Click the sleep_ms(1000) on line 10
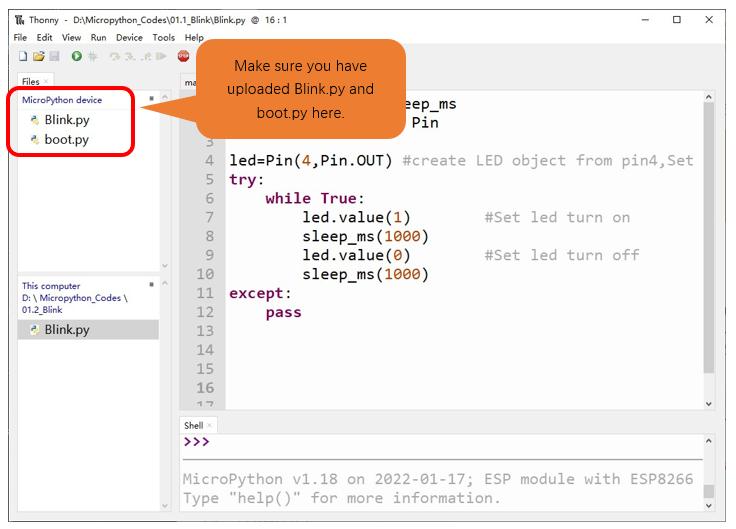Image resolution: width=736 pixels, height=529 pixels. (366, 274)
